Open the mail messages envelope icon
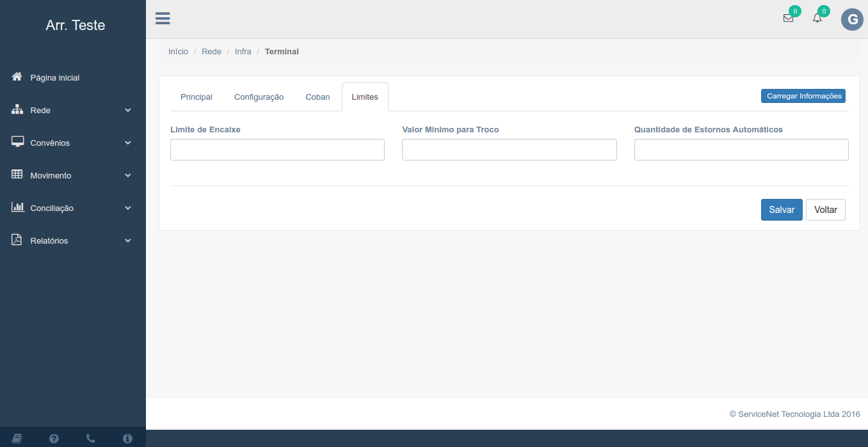Screen dimensions: 868x447 788,19
